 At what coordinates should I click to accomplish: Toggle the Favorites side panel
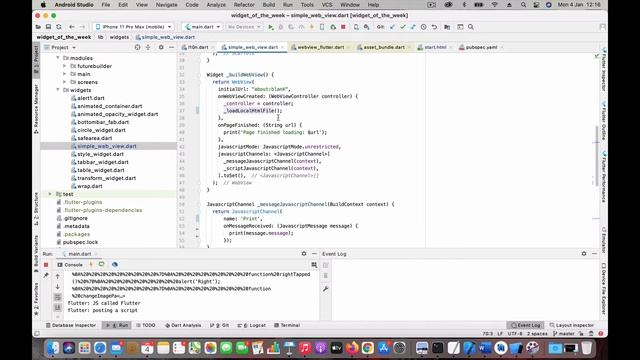pos(36,299)
